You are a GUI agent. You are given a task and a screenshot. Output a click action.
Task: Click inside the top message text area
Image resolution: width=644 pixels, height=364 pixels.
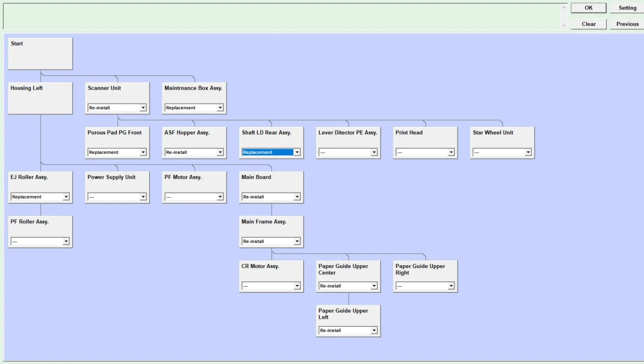tap(282, 16)
